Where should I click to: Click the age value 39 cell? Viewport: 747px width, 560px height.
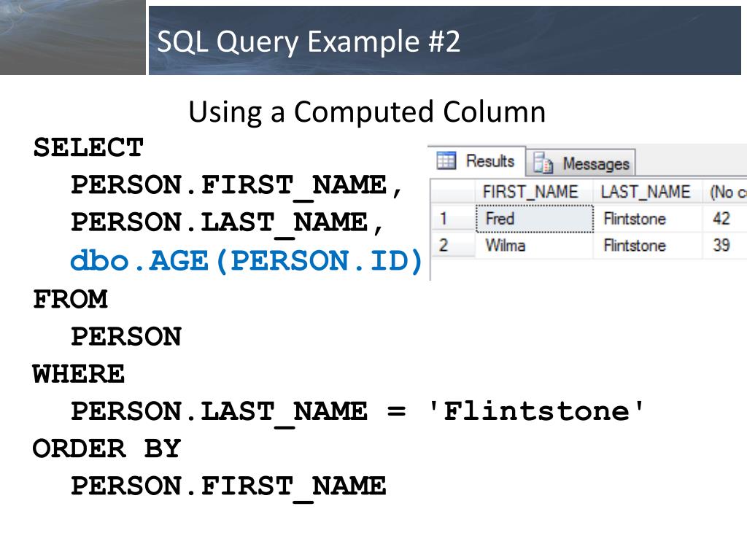724,245
